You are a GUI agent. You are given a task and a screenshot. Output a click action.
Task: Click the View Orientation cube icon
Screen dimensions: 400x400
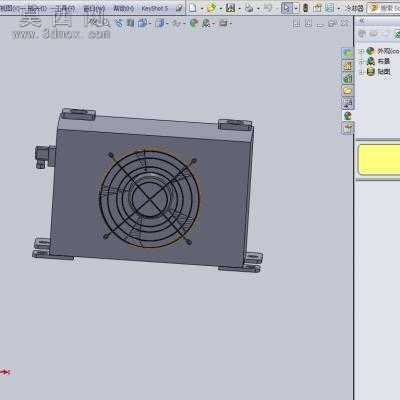142,23
